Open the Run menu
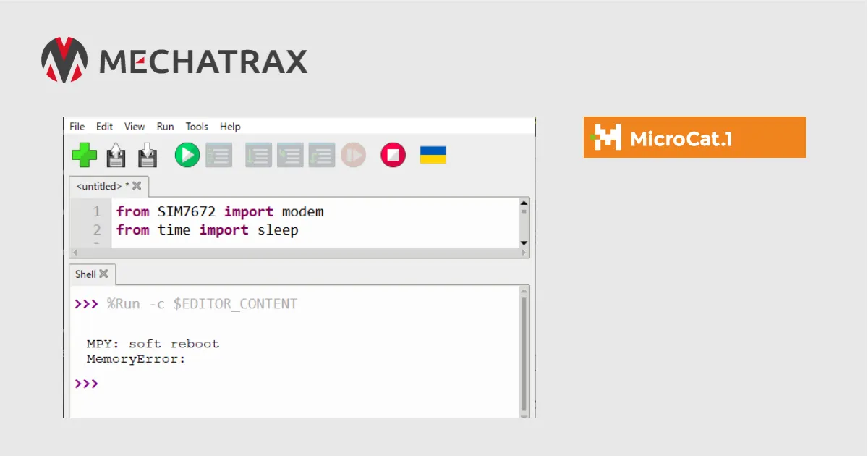Image resolution: width=868 pixels, height=456 pixels. pos(166,126)
